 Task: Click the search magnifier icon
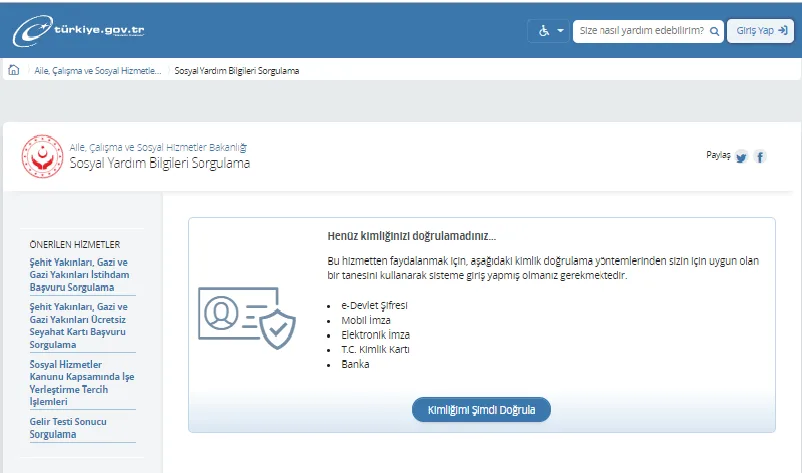point(715,31)
